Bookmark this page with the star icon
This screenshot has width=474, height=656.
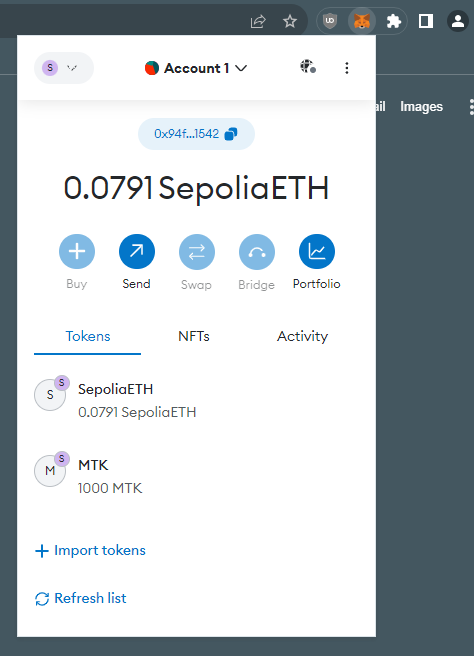(290, 21)
